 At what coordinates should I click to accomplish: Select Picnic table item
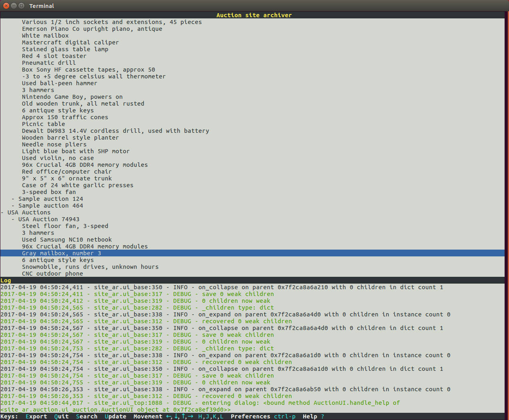click(x=43, y=124)
